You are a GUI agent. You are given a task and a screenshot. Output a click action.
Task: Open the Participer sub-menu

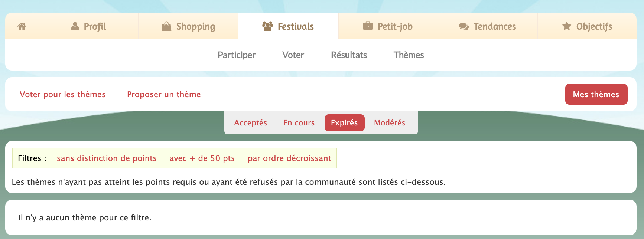click(237, 55)
